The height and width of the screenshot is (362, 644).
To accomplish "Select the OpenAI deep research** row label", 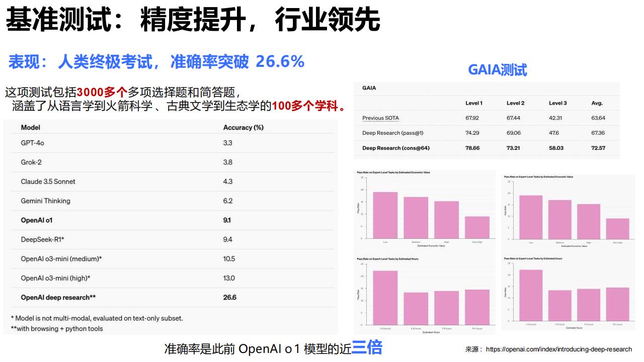I will [58, 298].
